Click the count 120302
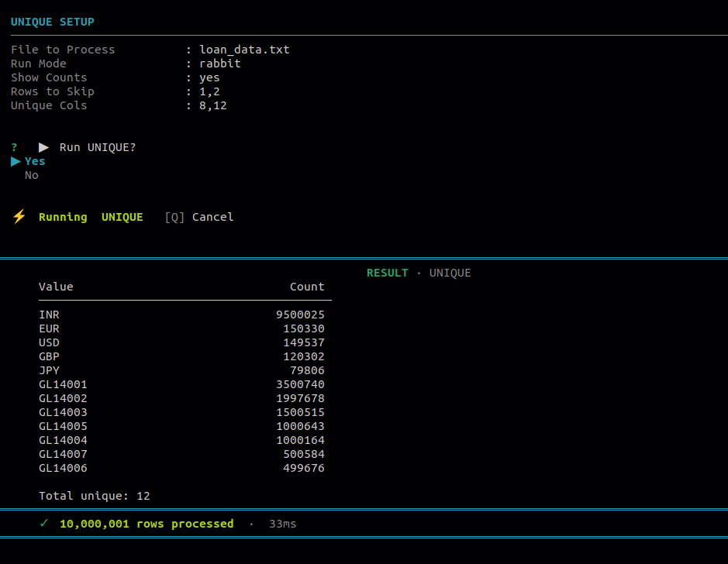Viewport: 728px width, 564px height. (304, 356)
